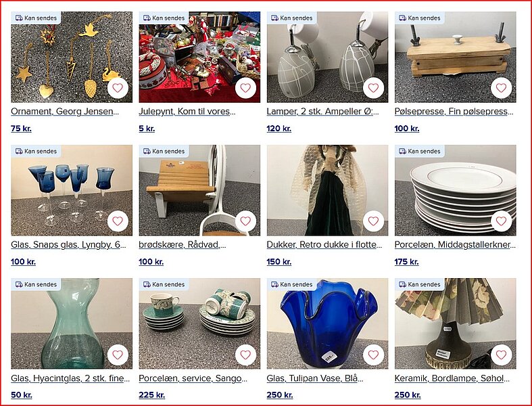
Task: Tap heart on brødskære Rådvad item
Action: click(245, 221)
